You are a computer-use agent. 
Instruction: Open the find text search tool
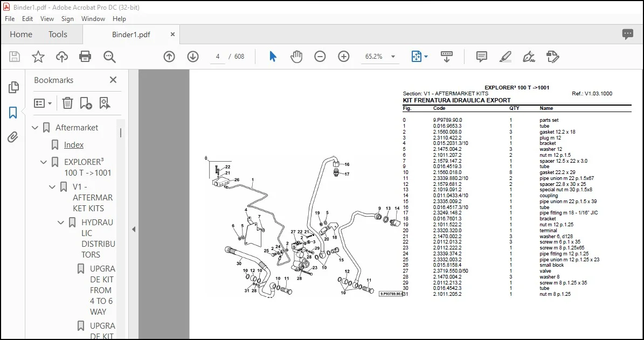pyautogui.click(x=109, y=57)
